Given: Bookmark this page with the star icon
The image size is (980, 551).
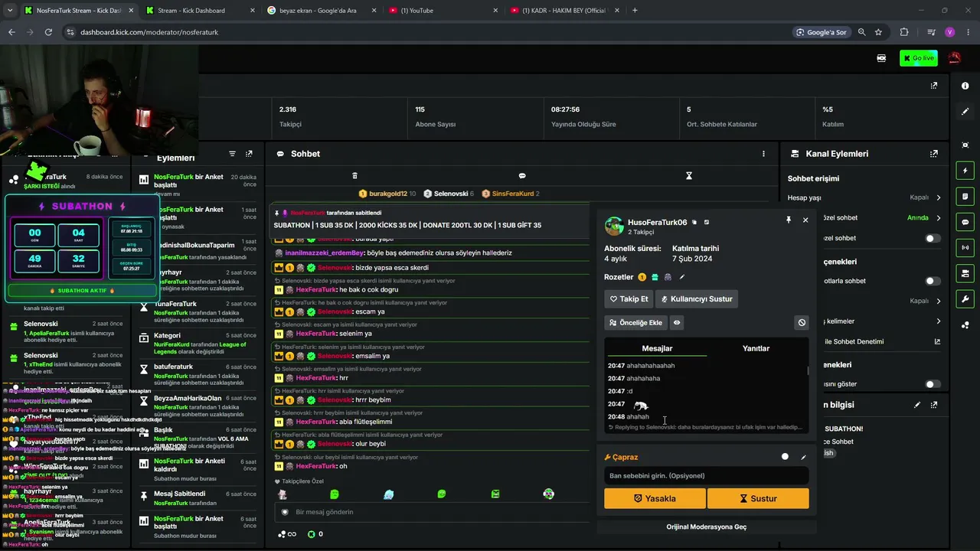Looking at the screenshot, I should (x=878, y=32).
